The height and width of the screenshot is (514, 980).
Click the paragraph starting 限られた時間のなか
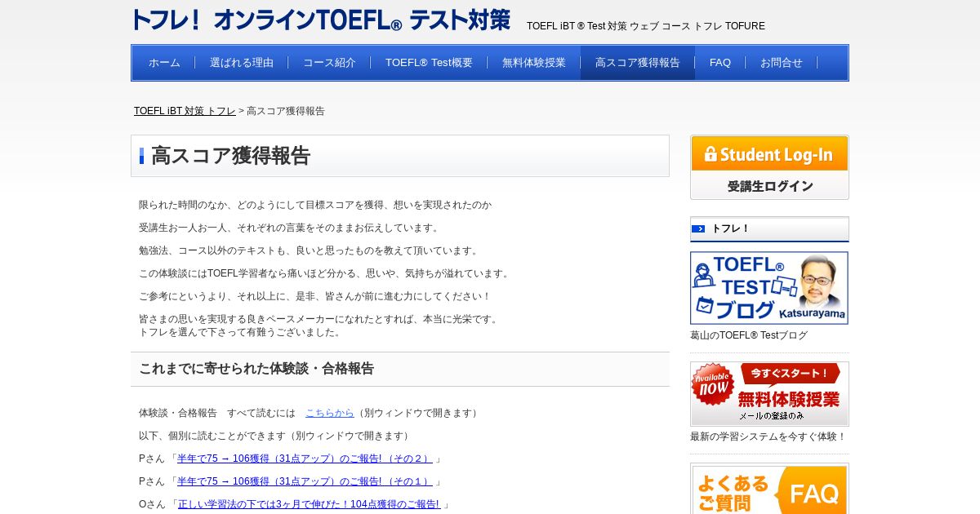point(315,205)
